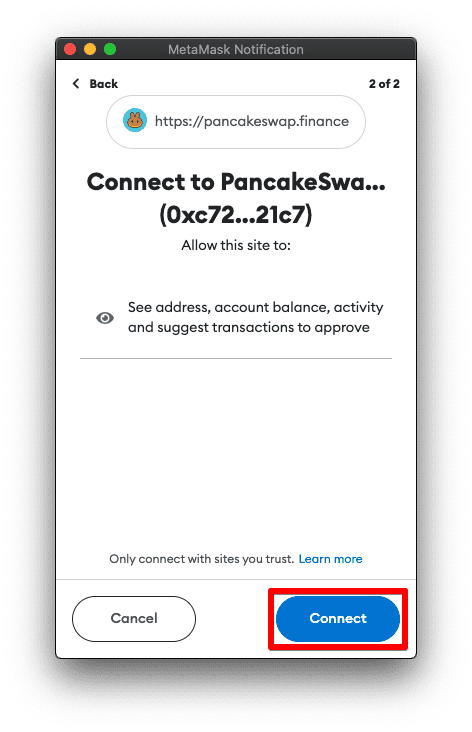Image resolution: width=472 pixels, height=732 pixels.
Task: Connect wallet to PancakeSwap
Action: coord(338,618)
